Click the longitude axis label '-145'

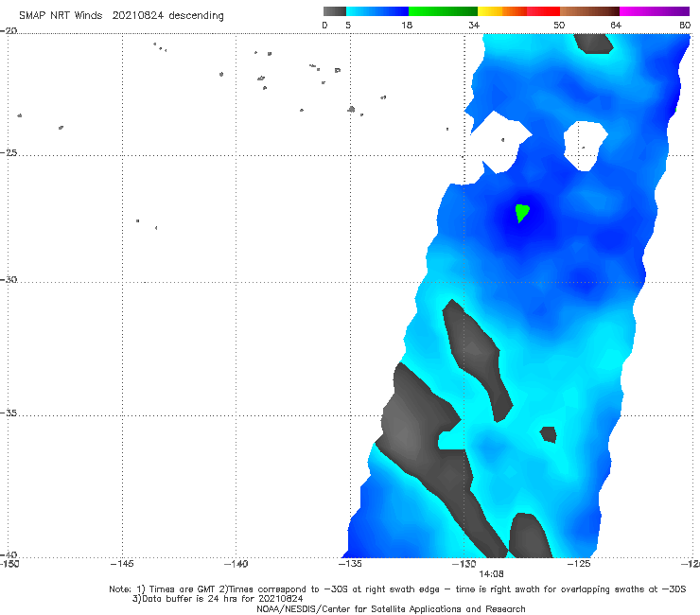122,564
